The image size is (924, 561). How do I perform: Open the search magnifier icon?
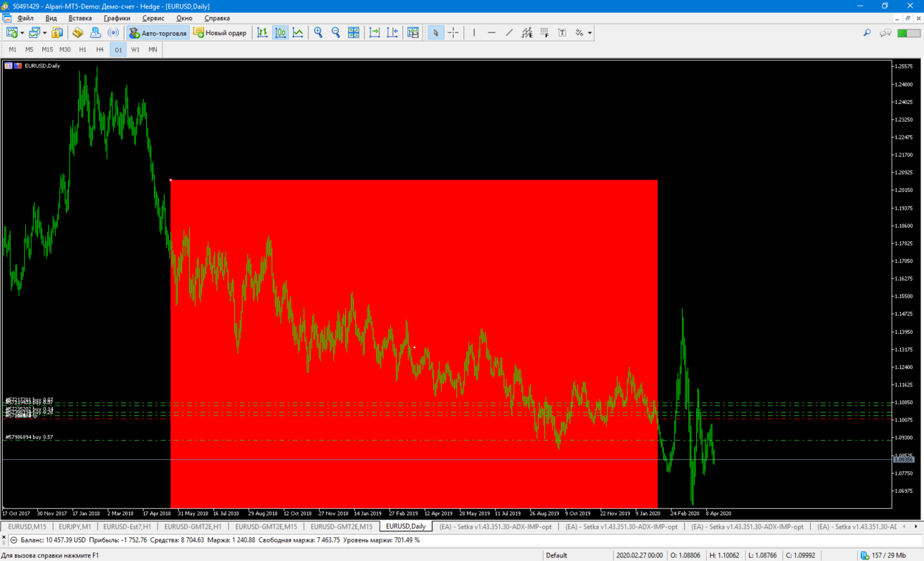click(x=867, y=33)
